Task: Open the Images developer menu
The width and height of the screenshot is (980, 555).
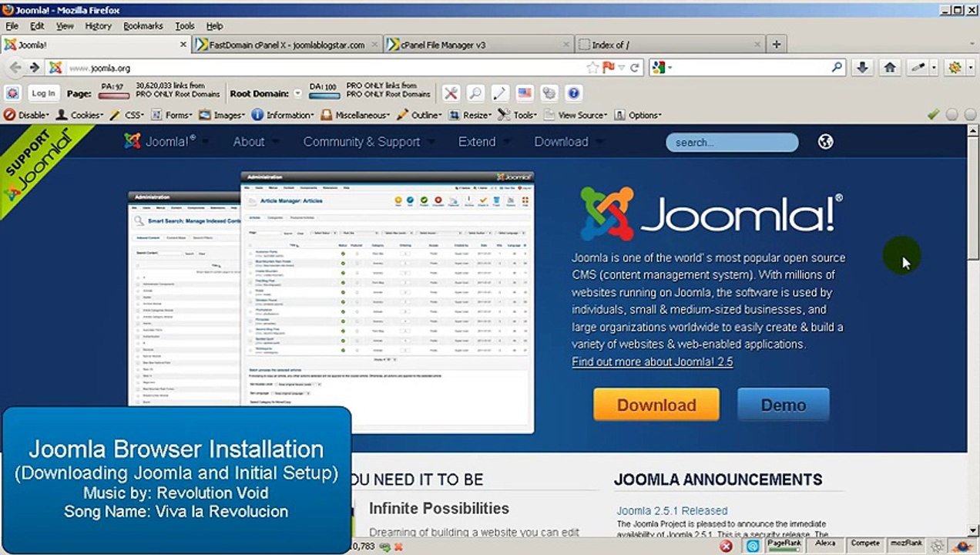Action: pyautogui.click(x=223, y=115)
